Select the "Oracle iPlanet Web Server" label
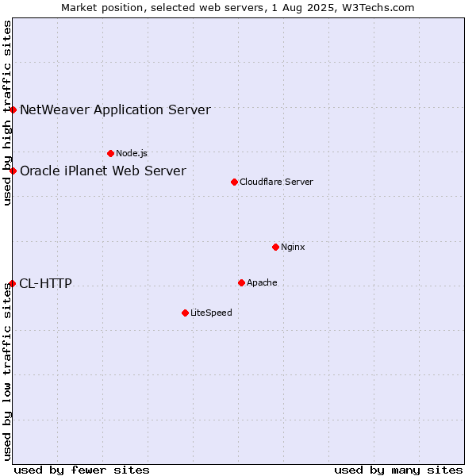Image resolution: width=476 pixels, height=476 pixels. point(103,171)
